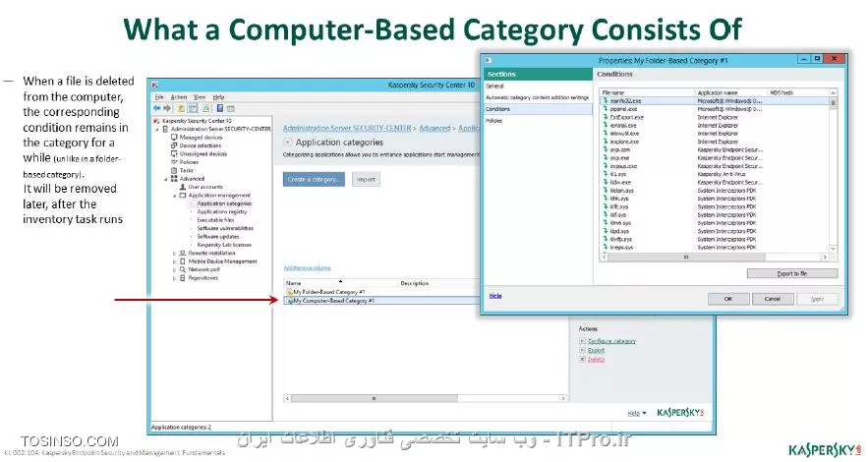Click the Export action icon in Actions

(582, 350)
